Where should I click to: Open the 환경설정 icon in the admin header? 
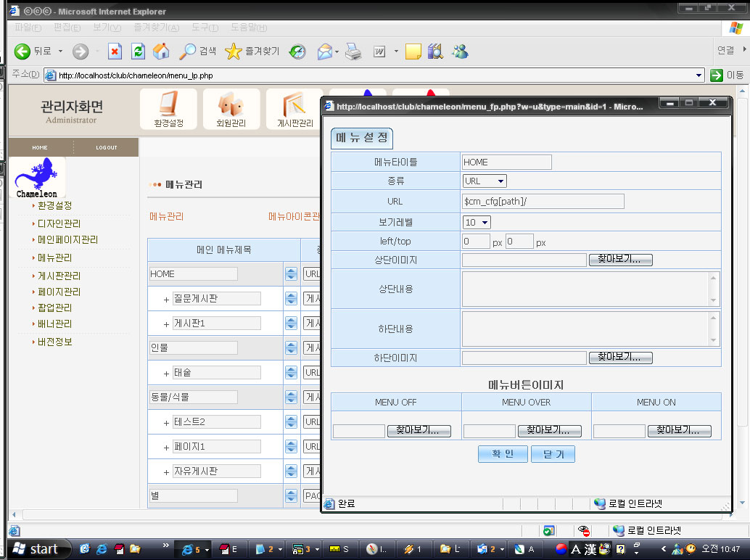tap(168, 110)
